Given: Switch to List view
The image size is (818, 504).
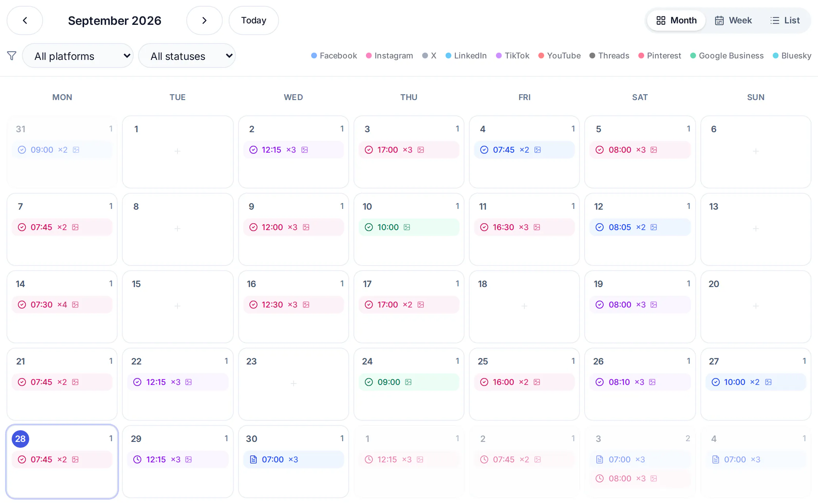Looking at the screenshot, I should [785, 20].
